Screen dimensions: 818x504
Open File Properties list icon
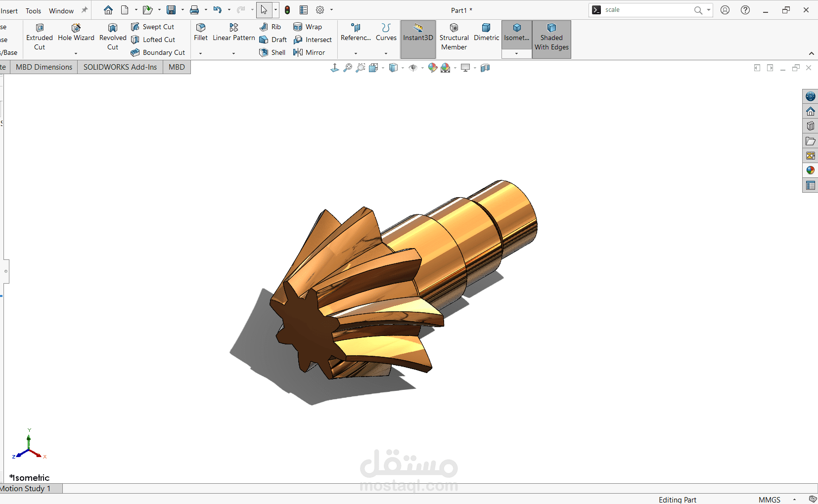click(x=304, y=10)
